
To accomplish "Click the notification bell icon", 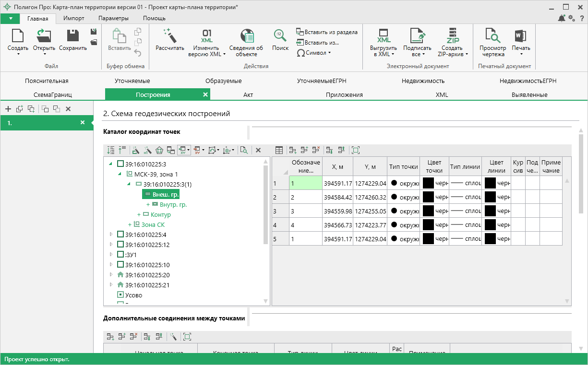I will [562, 18].
